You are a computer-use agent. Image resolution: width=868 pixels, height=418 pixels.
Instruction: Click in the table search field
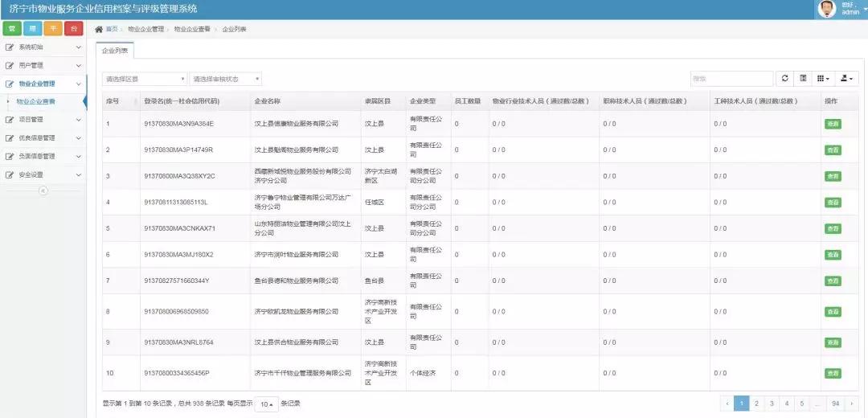[x=732, y=79]
